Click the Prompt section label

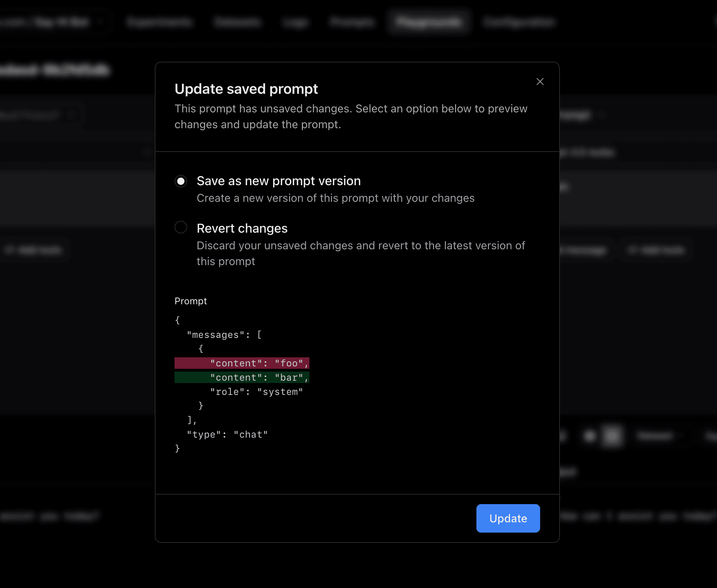190,301
